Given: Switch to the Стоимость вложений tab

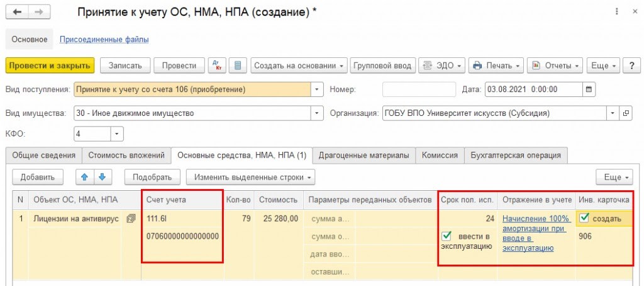Looking at the screenshot, I should [128, 155].
